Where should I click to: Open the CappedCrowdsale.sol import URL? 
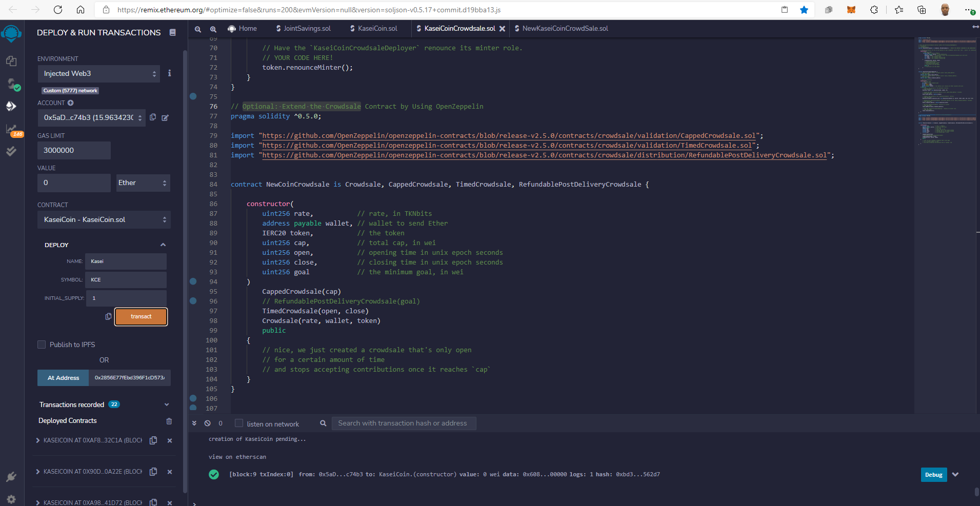point(509,136)
